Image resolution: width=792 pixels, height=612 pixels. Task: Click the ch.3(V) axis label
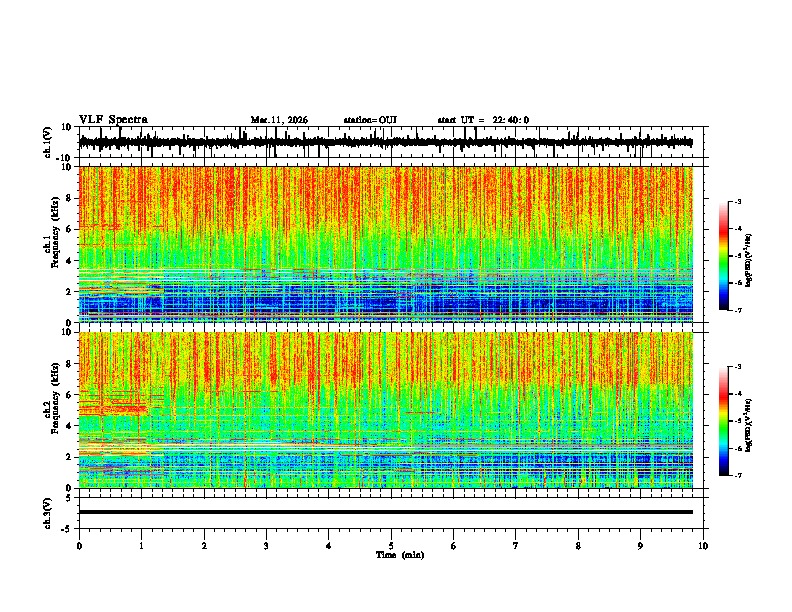48,513
